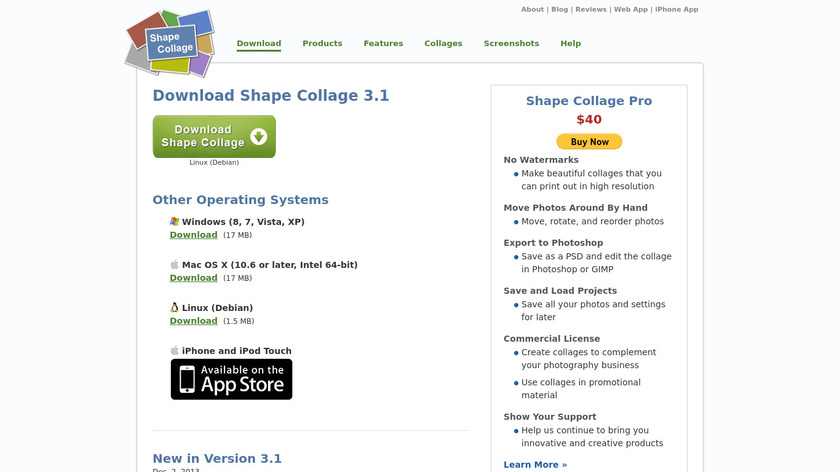Follow the Learn More link
The width and height of the screenshot is (840, 472).
[535, 465]
